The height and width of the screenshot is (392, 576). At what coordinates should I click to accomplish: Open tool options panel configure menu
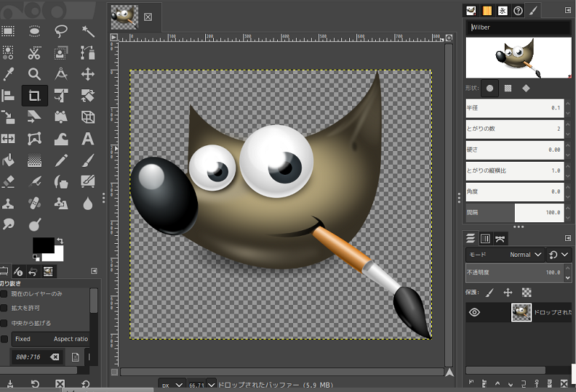pos(94,271)
